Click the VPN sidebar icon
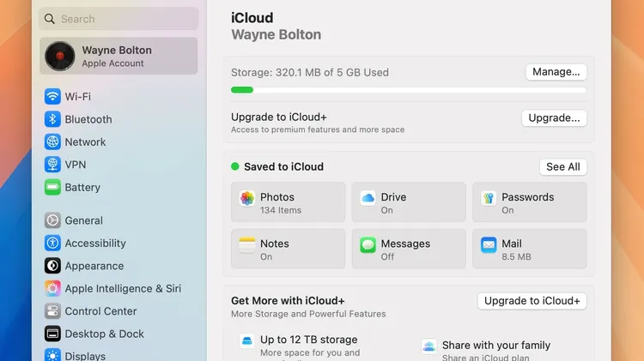 click(52, 165)
